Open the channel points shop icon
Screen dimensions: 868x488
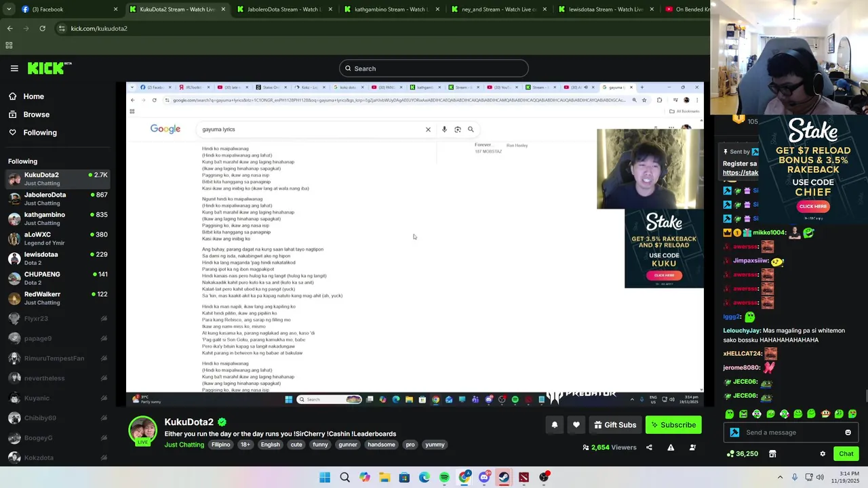[x=772, y=454]
